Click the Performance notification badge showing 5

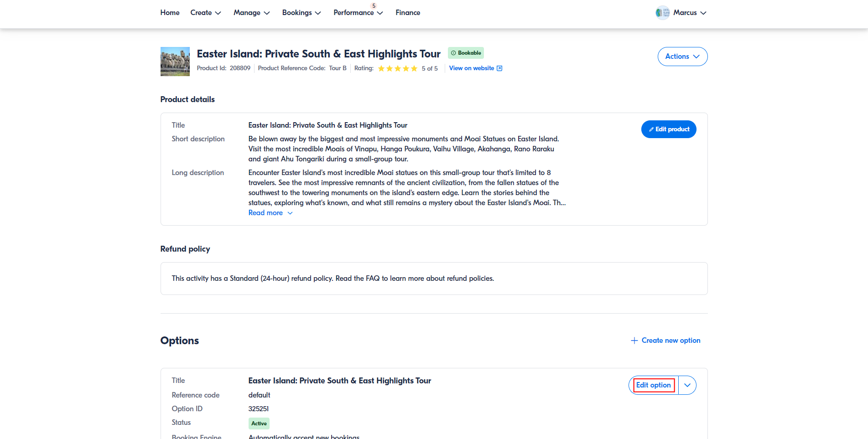tap(374, 6)
